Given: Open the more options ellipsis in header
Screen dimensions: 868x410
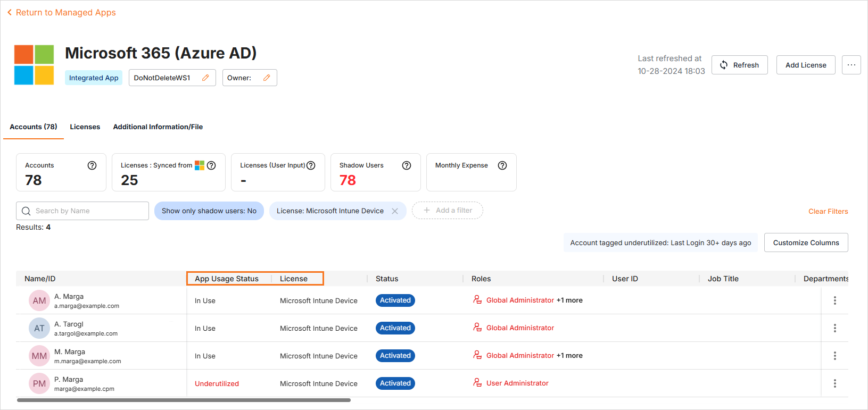Looking at the screenshot, I should coord(851,65).
